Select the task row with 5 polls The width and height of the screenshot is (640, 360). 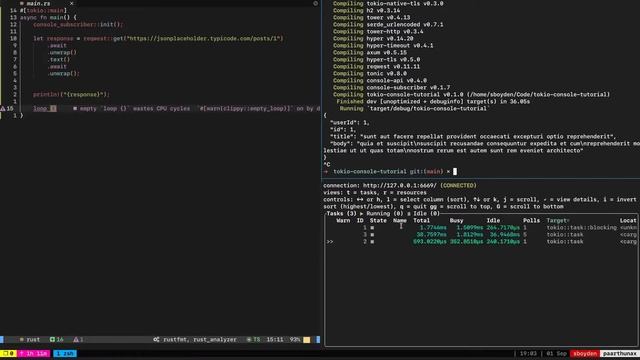(481, 234)
